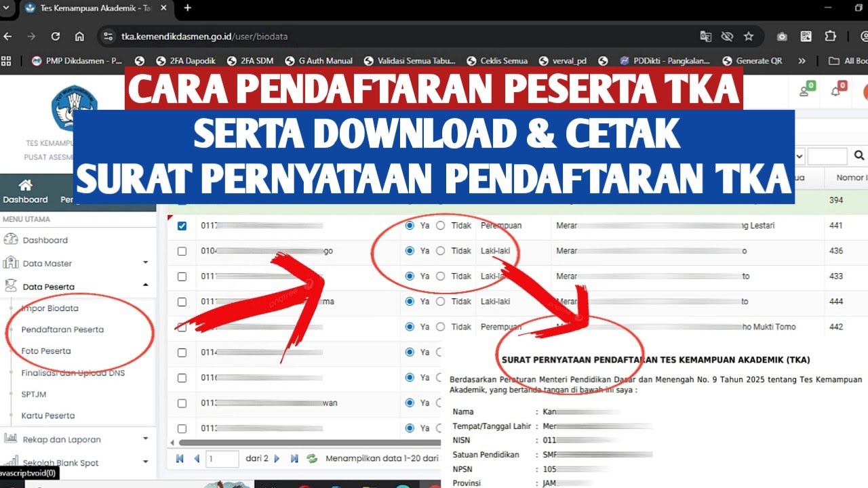Uncheck the checked row checkbox numbered 441
Viewport: 868px width, 488px height.
click(182, 226)
